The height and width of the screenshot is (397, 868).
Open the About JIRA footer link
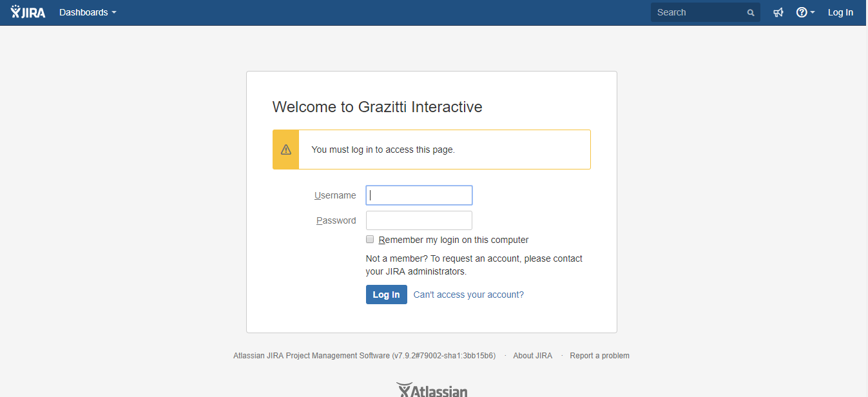(532, 356)
